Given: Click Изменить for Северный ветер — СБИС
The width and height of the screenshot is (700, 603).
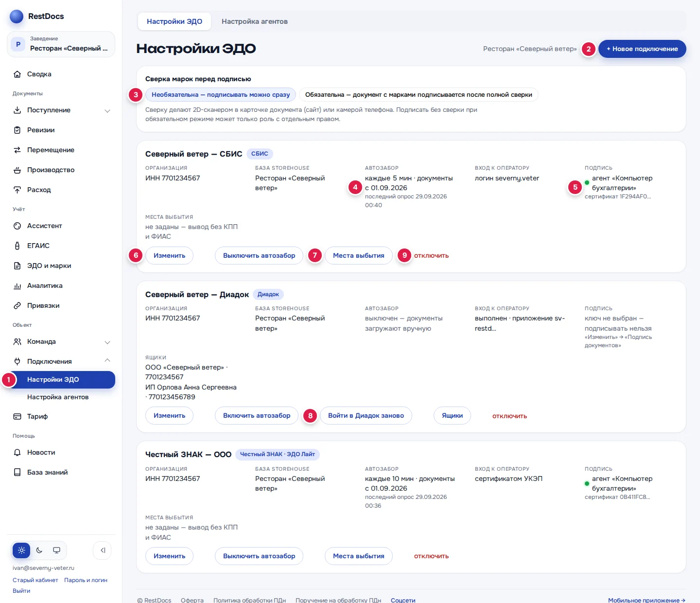Looking at the screenshot, I should (169, 256).
